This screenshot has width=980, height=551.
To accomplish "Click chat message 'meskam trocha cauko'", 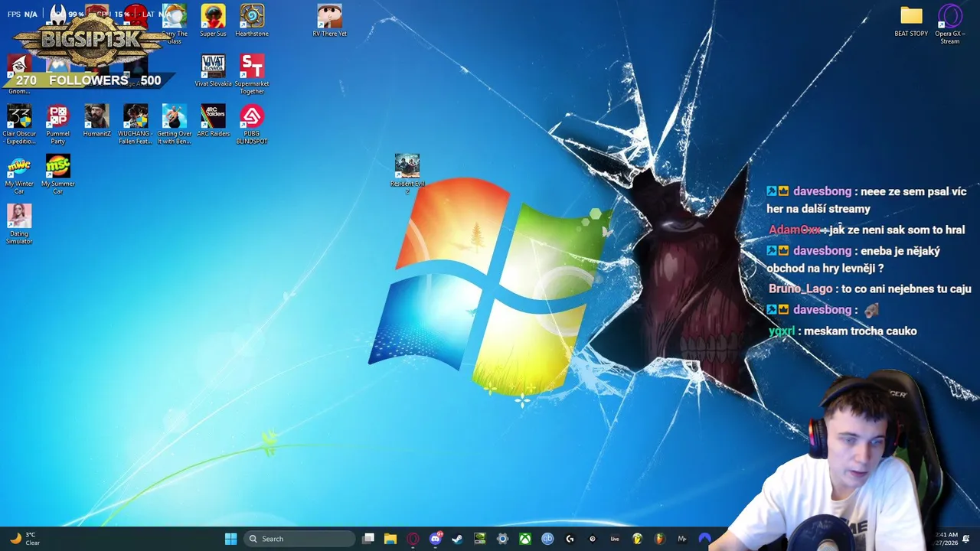I will coord(860,331).
